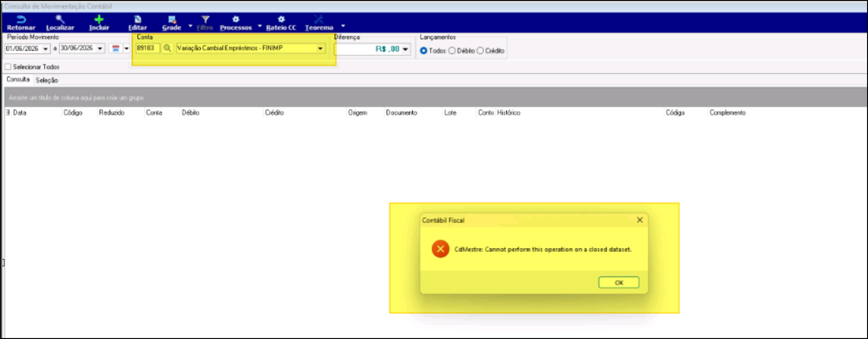Image resolution: width=868 pixels, height=339 pixels.
Task: Sort by the Data column header
Action: click(20, 113)
